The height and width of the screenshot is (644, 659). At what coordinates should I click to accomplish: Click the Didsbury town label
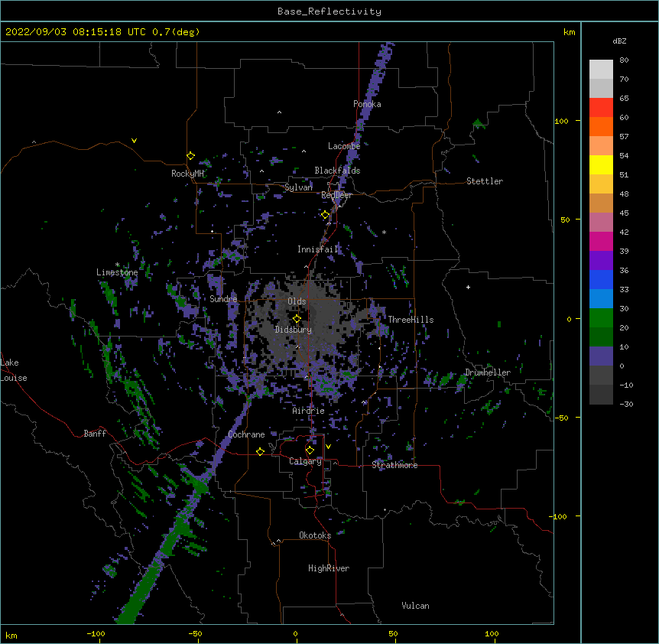[x=294, y=330]
